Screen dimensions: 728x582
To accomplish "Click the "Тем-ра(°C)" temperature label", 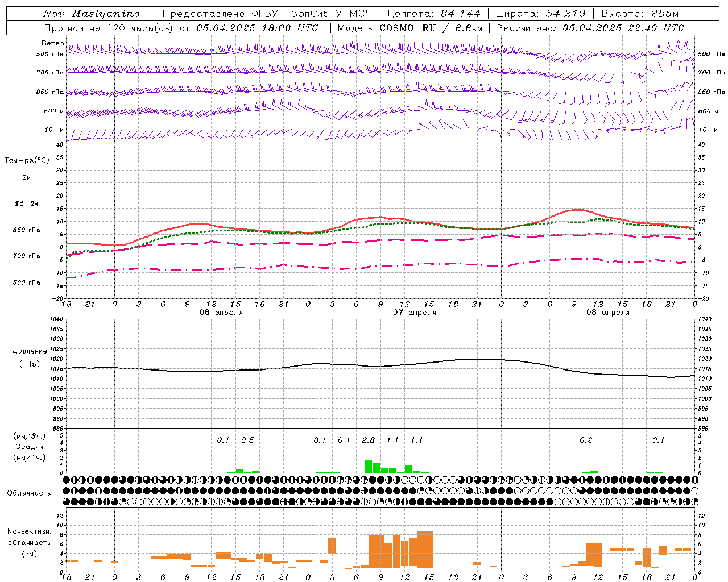I will tap(27, 160).
